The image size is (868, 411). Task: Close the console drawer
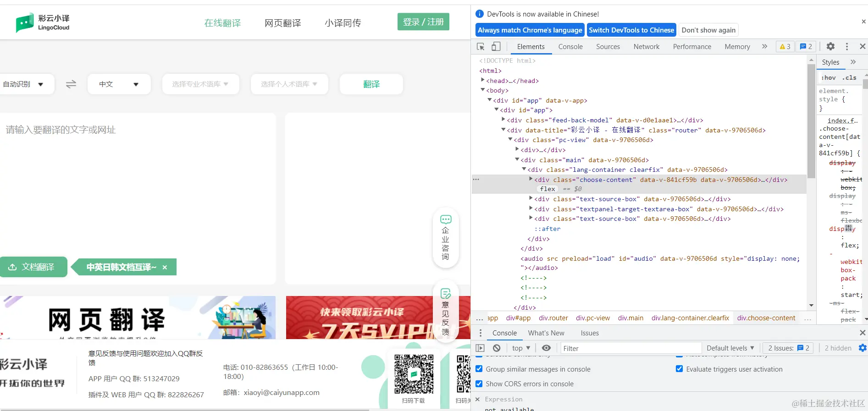(x=862, y=333)
